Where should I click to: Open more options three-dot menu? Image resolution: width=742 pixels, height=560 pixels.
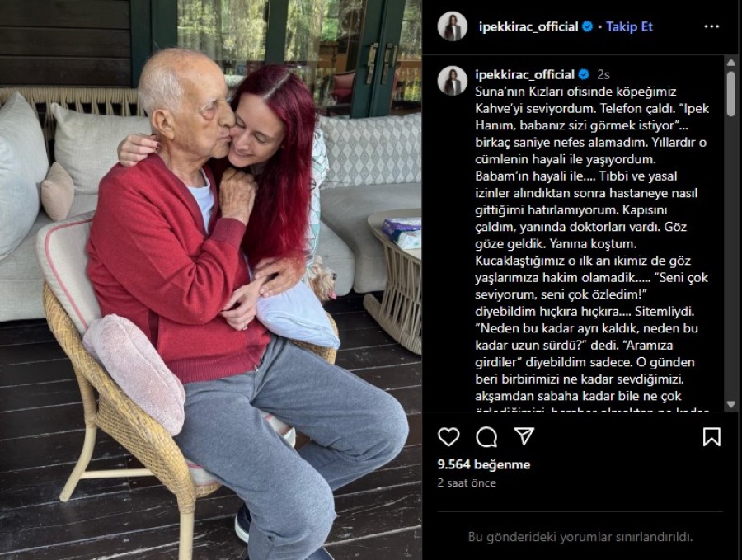click(x=711, y=26)
